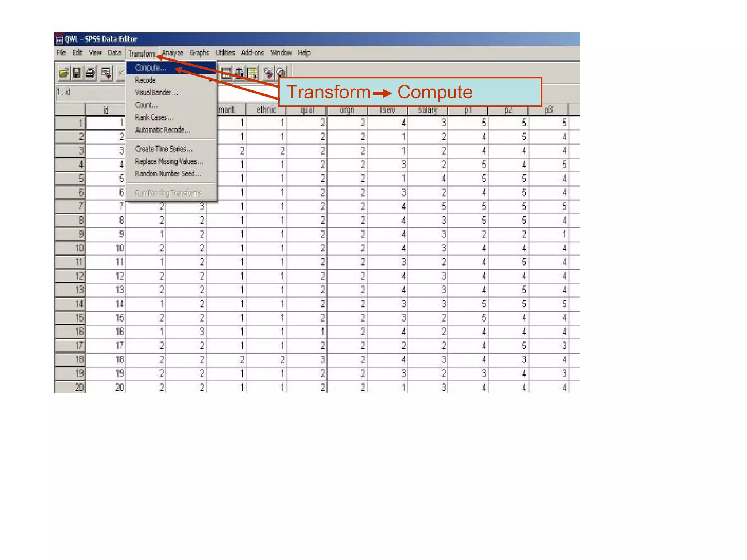Toggle the Value Labels toolbar icon
This screenshot has height=560, width=747.
point(268,73)
